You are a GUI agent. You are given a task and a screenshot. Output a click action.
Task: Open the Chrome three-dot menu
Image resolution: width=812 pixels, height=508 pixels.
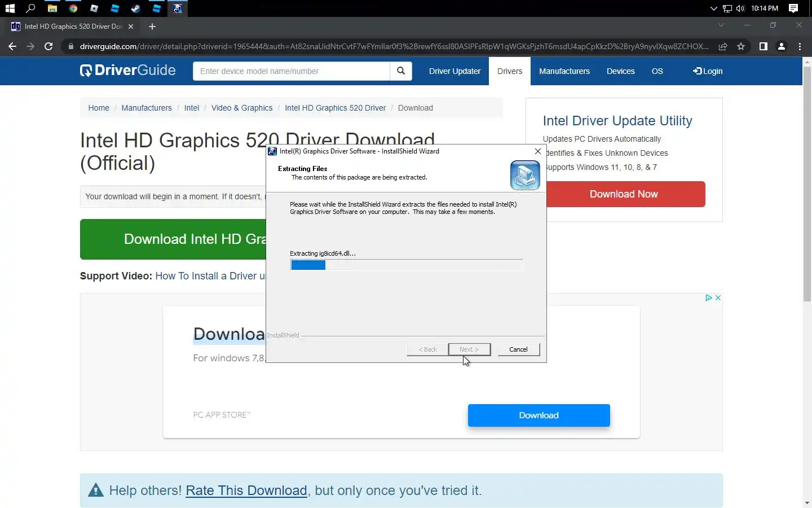pyautogui.click(x=800, y=46)
